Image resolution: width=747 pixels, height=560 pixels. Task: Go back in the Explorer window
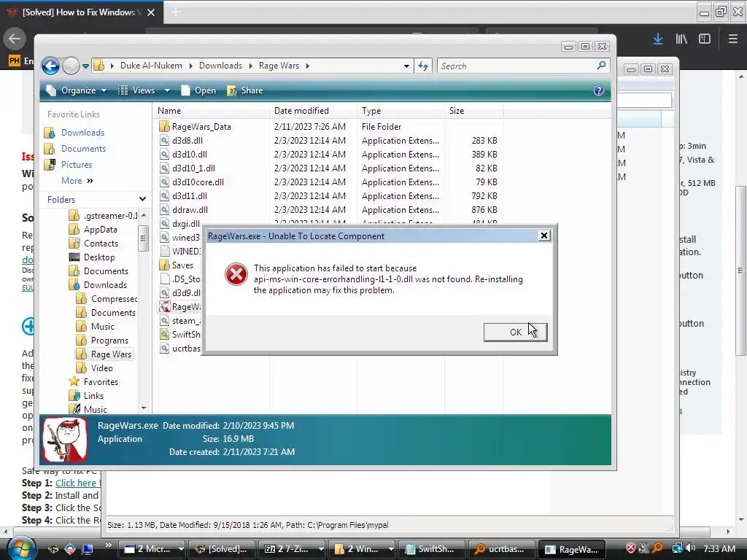pos(50,66)
